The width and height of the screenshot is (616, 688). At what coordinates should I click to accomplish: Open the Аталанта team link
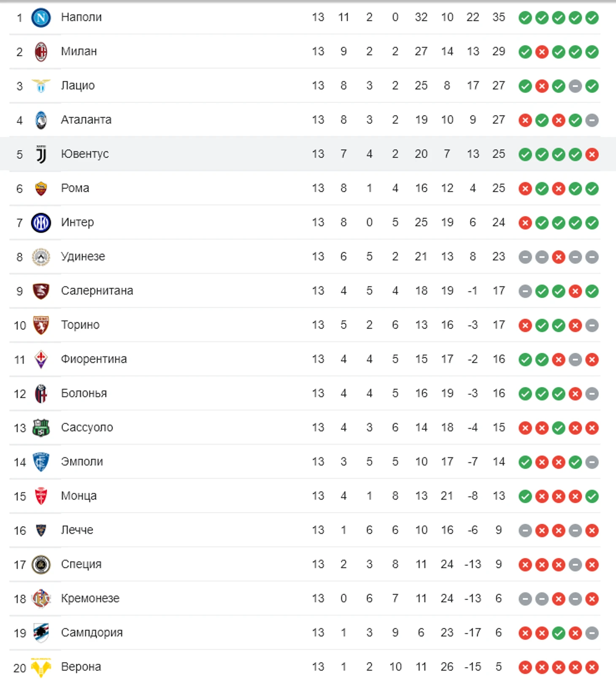(x=86, y=120)
